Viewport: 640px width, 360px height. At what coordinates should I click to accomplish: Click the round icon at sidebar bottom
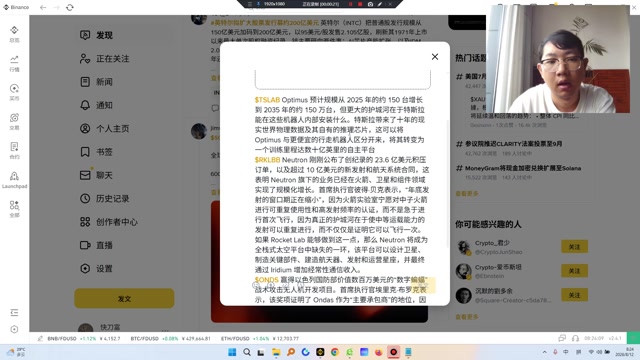click(x=14, y=329)
